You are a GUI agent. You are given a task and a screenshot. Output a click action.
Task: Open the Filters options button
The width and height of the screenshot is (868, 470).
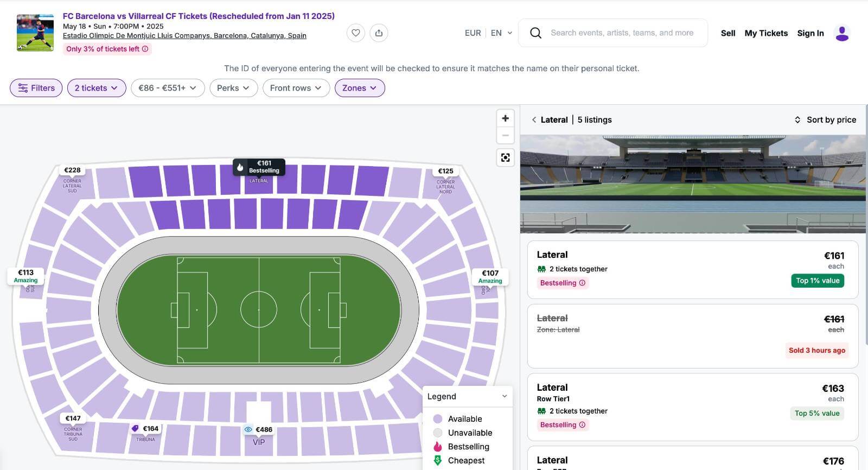pos(36,88)
